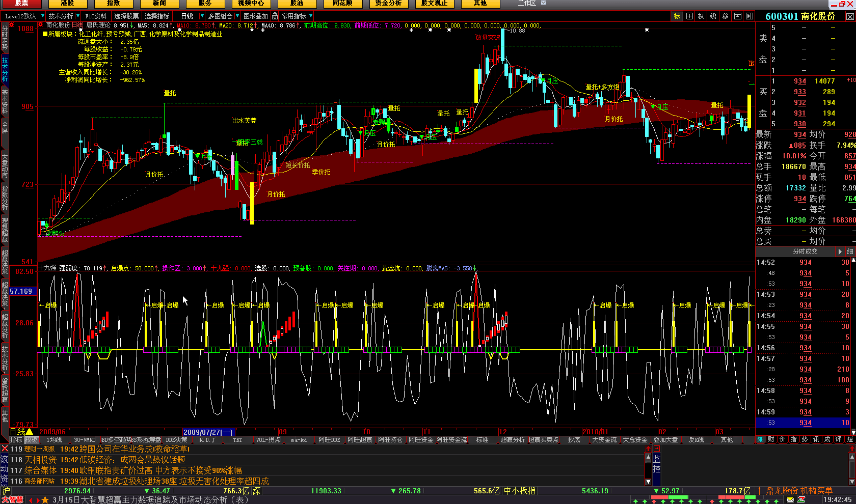
Task: Click the 讯 news icon under tick list
Action: click(x=816, y=439)
